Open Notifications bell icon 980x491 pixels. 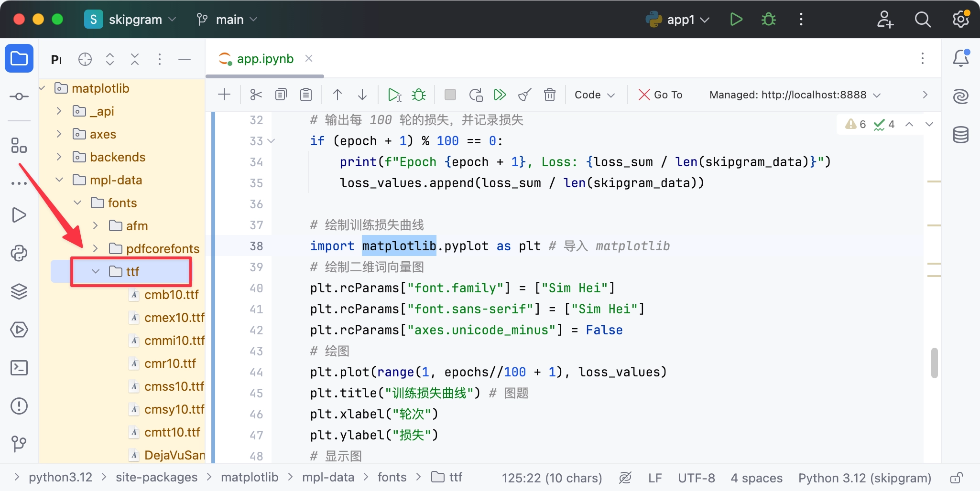click(961, 58)
